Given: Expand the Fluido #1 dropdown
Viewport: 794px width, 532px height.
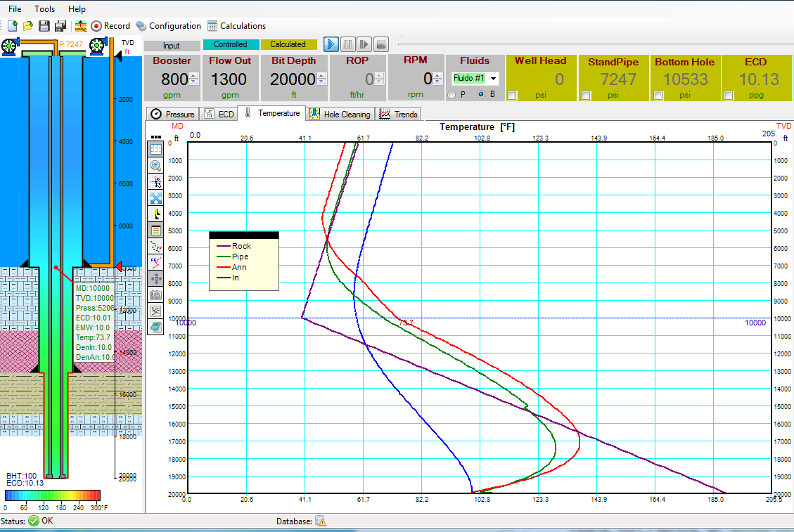Looking at the screenshot, I should tap(493, 79).
